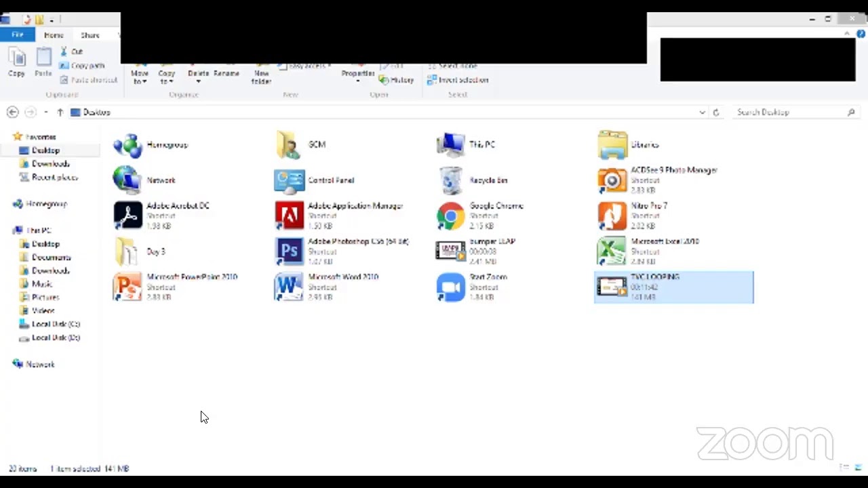Select the GCM folder icon

coord(300,144)
